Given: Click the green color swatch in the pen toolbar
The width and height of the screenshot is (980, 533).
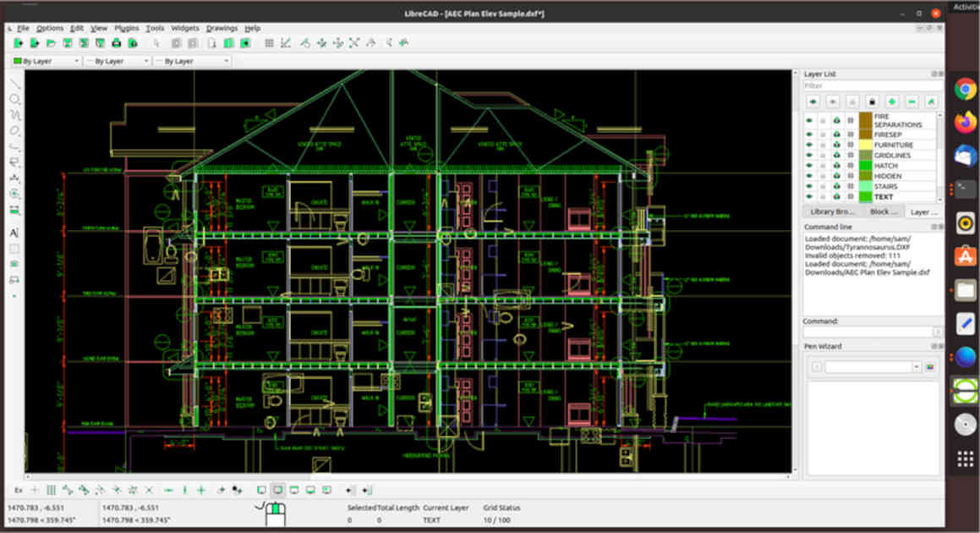Looking at the screenshot, I should pos(16,60).
